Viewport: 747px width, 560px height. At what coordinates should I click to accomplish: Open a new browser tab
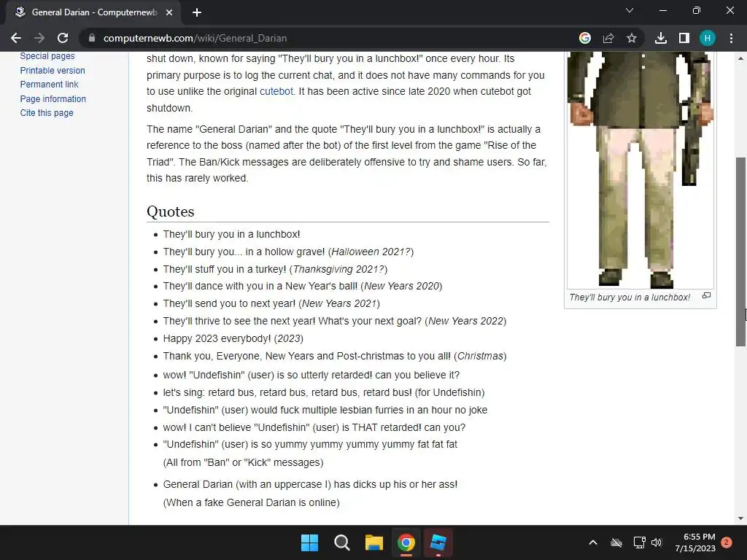[x=197, y=12]
